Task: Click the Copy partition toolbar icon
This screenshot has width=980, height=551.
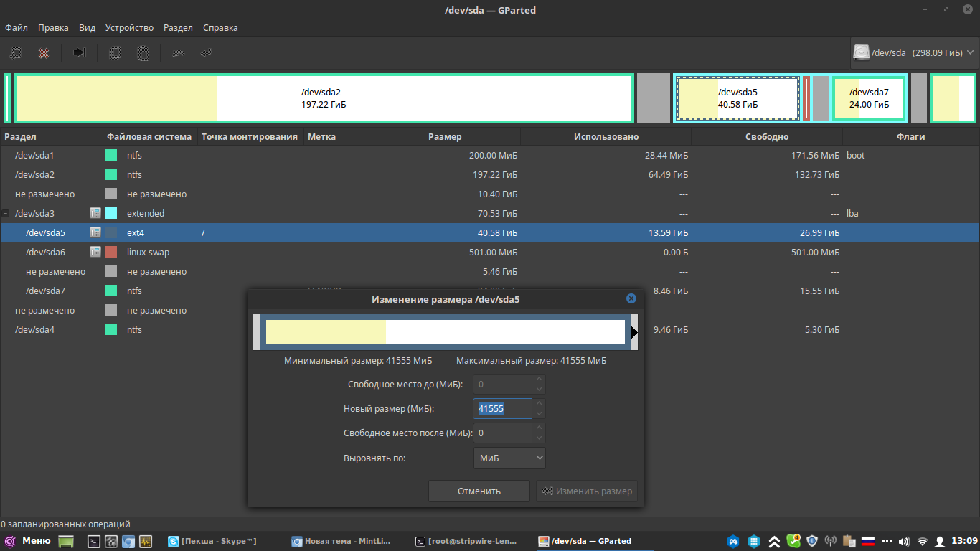Action: click(115, 53)
